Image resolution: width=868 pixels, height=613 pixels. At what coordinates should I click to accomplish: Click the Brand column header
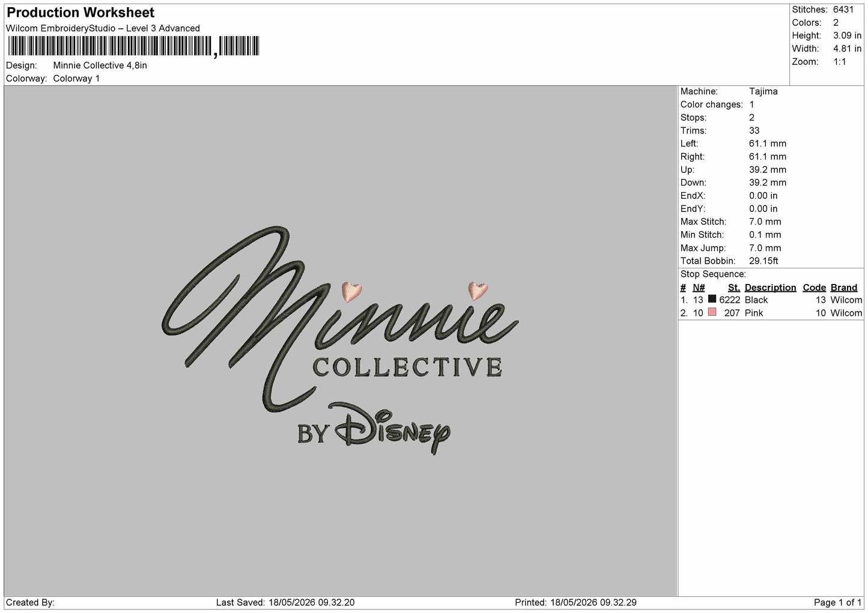844,288
